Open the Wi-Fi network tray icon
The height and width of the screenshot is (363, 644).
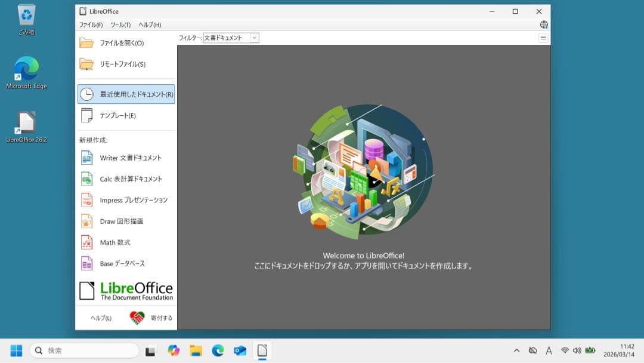tap(565, 350)
